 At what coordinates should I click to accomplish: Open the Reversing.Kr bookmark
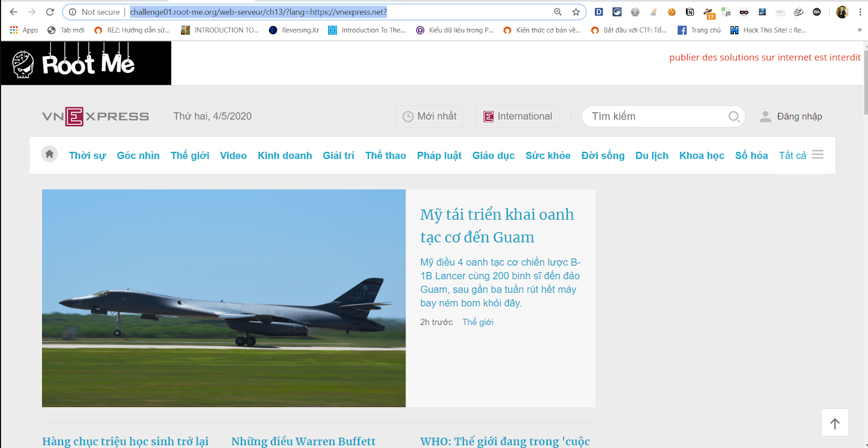tap(294, 30)
